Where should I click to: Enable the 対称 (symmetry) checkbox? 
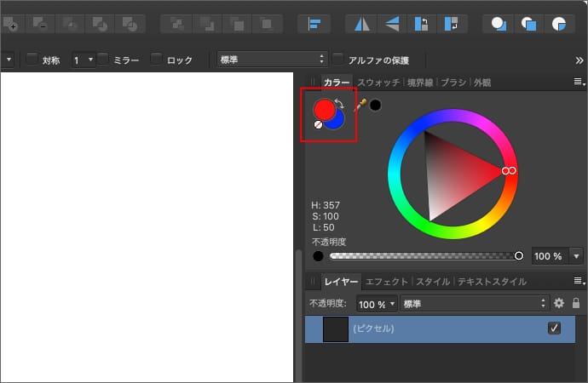(32, 60)
